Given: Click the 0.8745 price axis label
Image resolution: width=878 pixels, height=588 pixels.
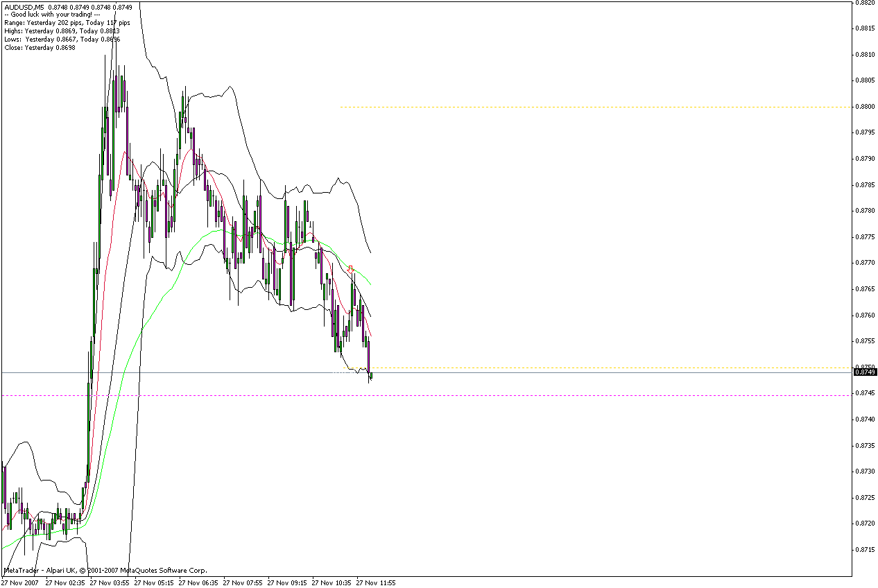Looking at the screenshot, I should tap(865, 394).
